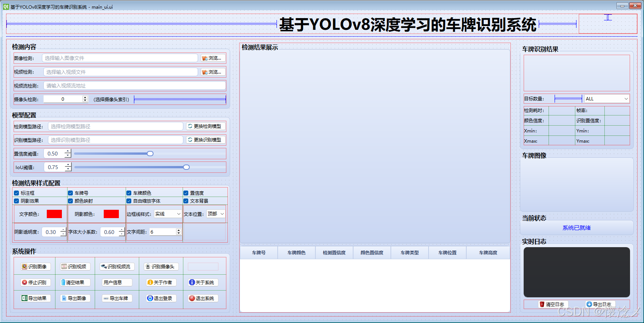Focus the 视频检测 file path field
Image resolution: width=644 pixels, height=323 pixels.
tap(121, 72)
